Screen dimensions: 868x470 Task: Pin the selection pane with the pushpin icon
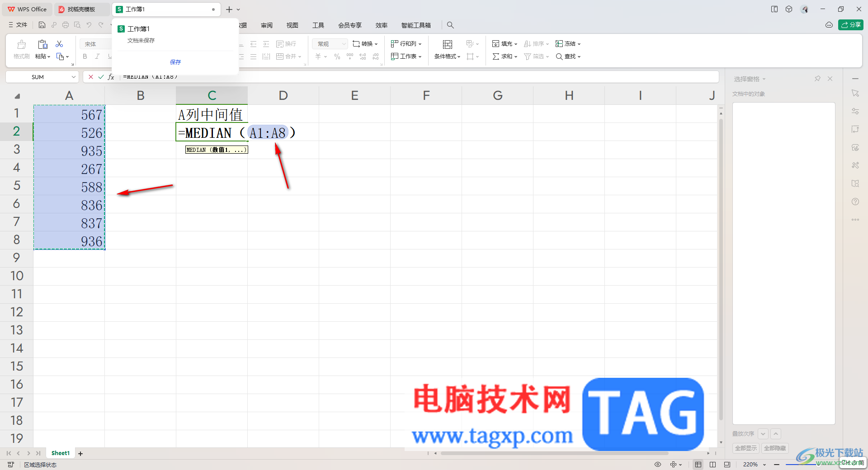(817, 79)
